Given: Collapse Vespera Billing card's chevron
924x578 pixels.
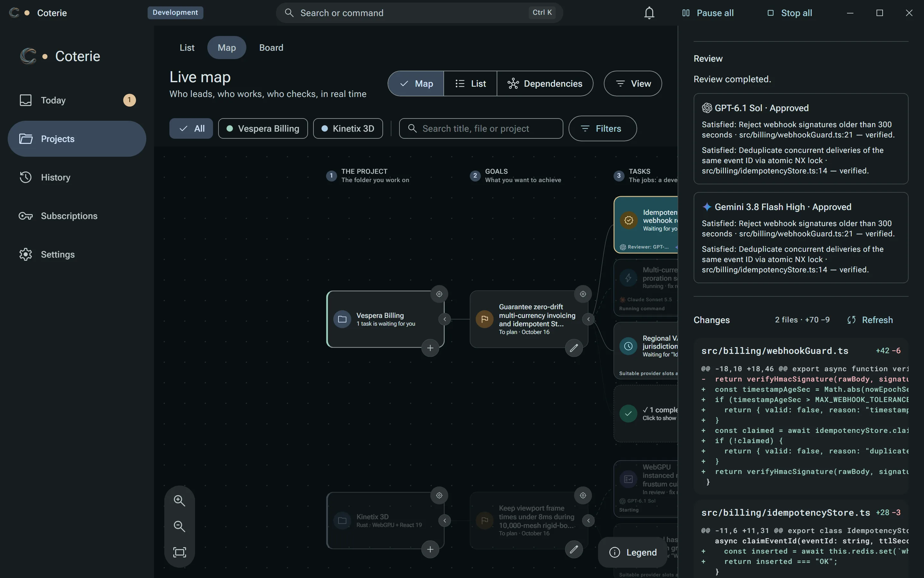Looking at the screenshot, I should click(444, 319).
